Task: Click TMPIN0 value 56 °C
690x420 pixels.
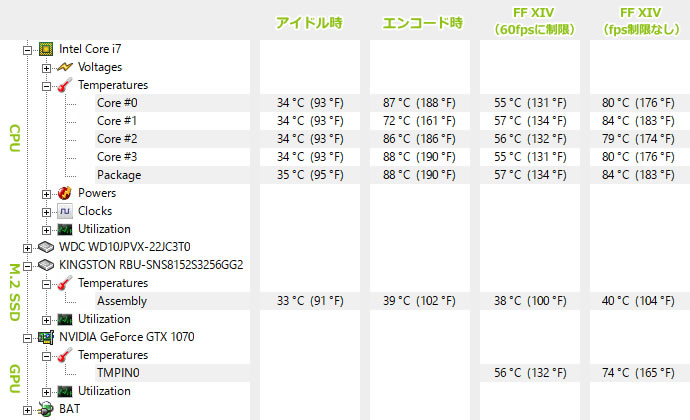Action: pyautogui.click(x=530, y=373)
